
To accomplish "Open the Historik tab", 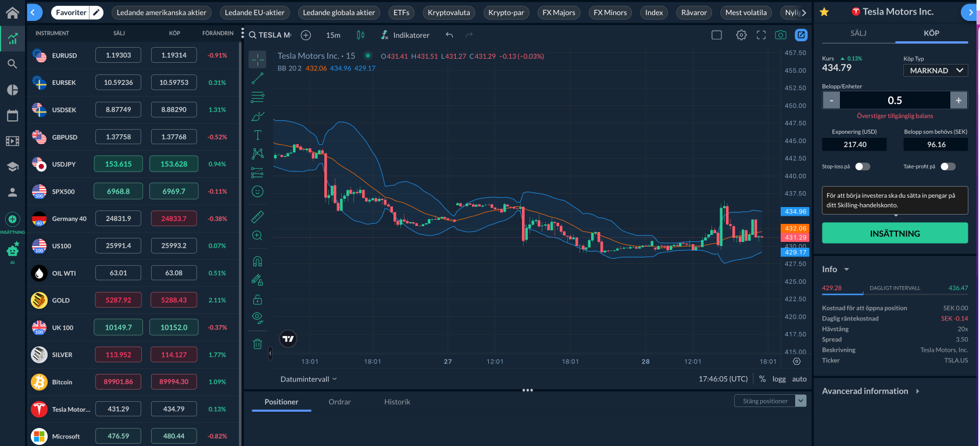I will [x=397, y=402].
